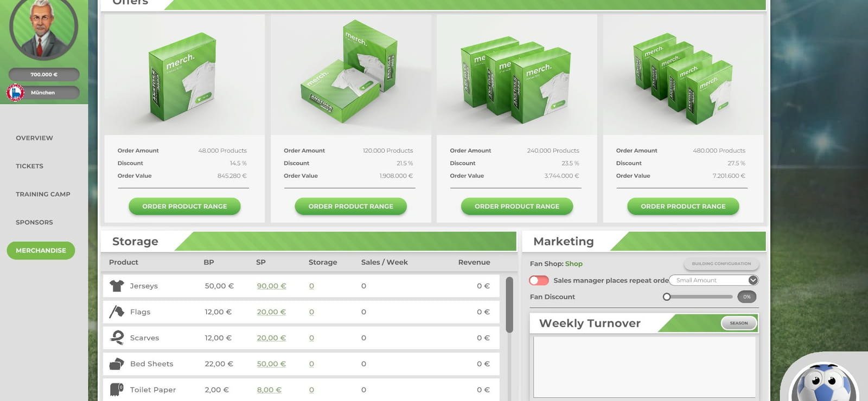The width and height of the screenshot is (868, 401).
Task: Order the 480.000 Products range
Action: (683, 206)
